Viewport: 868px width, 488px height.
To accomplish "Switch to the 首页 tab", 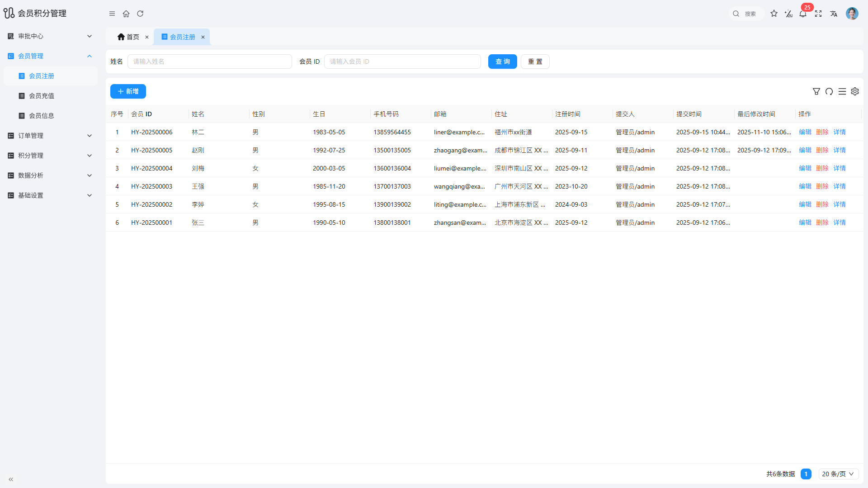I will tap(128, 37).
